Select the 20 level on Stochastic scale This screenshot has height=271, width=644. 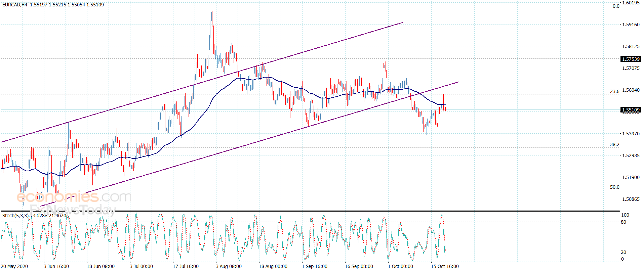[x=624, y=252]
